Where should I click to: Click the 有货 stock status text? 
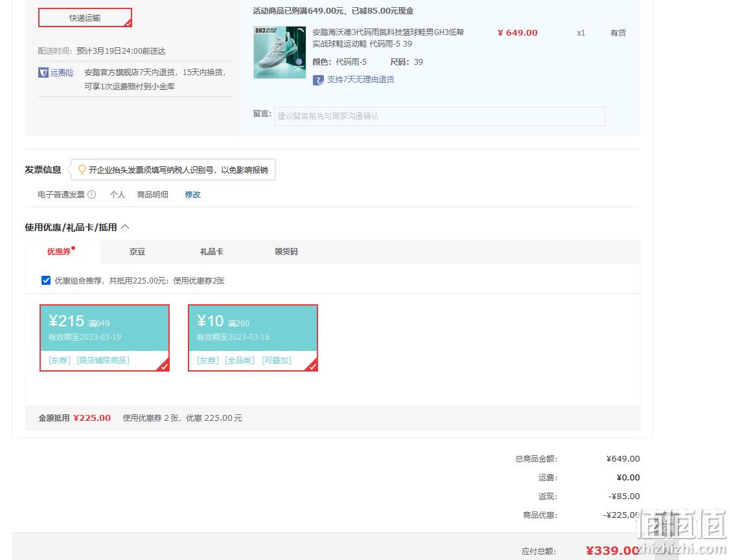[618, 32]
